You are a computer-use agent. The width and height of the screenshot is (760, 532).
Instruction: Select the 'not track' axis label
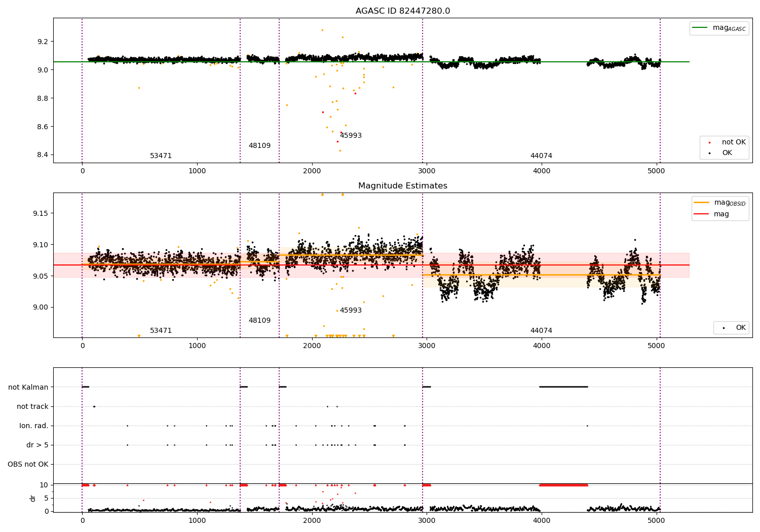(32, 406)
